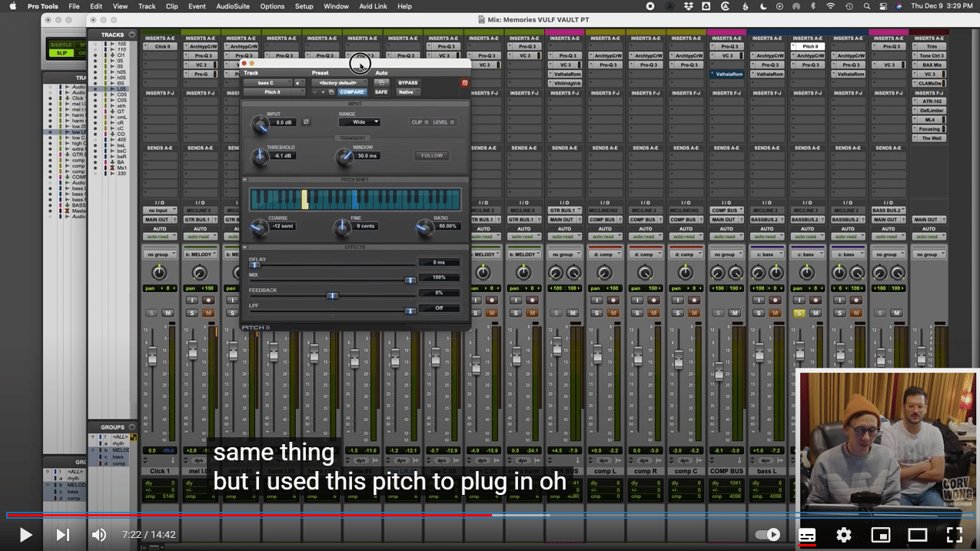The height and width of the screenshot is (551, 980).
Task: Open the RANGE dropdown set to Wide
Action: 359,122
